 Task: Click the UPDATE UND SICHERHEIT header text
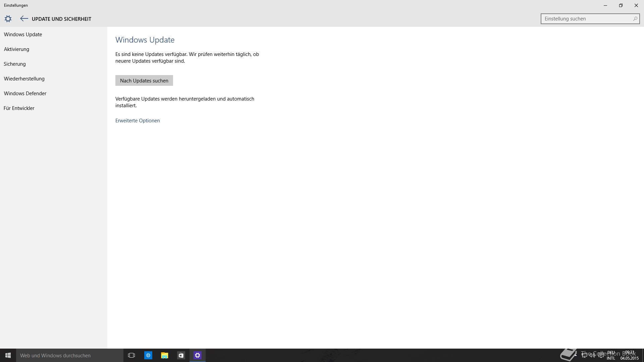[61, 19]
